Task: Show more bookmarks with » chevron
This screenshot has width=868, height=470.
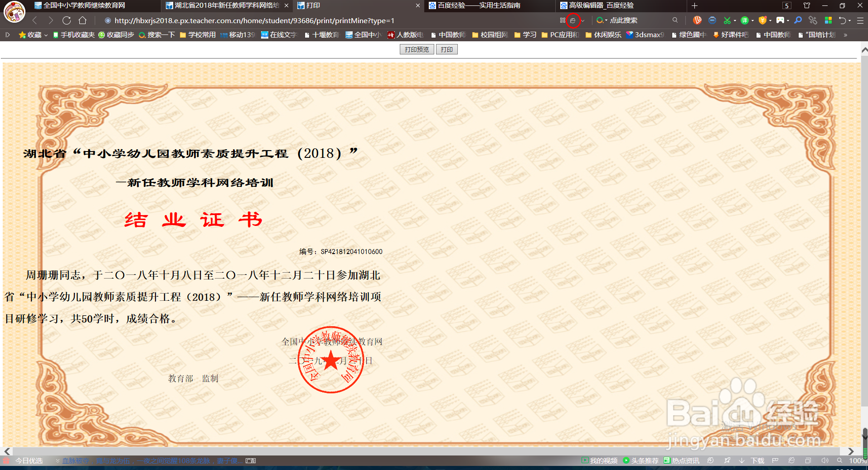Action: pyautogui.click(x=845, y=34)
